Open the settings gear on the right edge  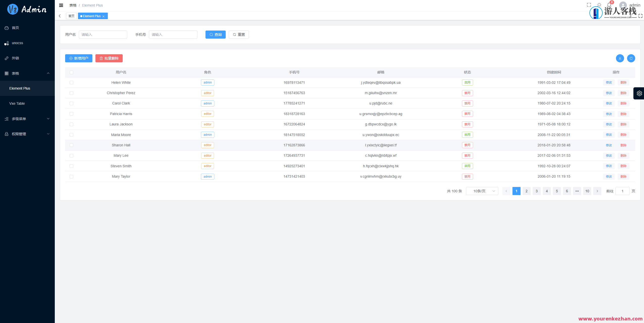point(639,93)
